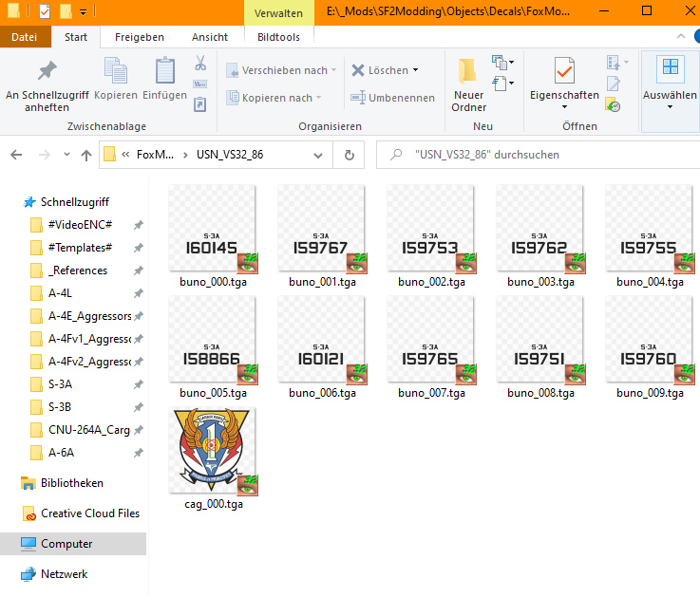The image size is (700, 597).
Task: Select the buno_006.tga file
Action: click(322, 348)
